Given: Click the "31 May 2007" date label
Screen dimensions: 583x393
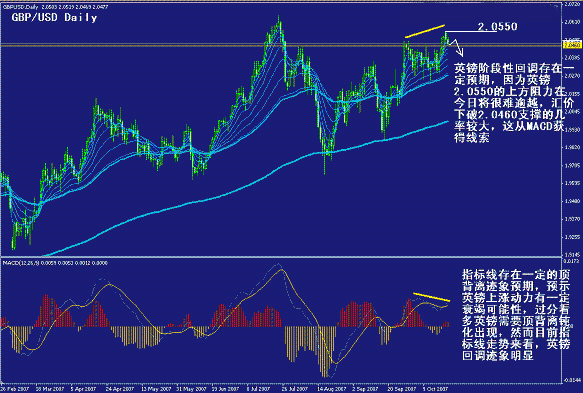Looking at the screenshot, I should tap(191, 389).
